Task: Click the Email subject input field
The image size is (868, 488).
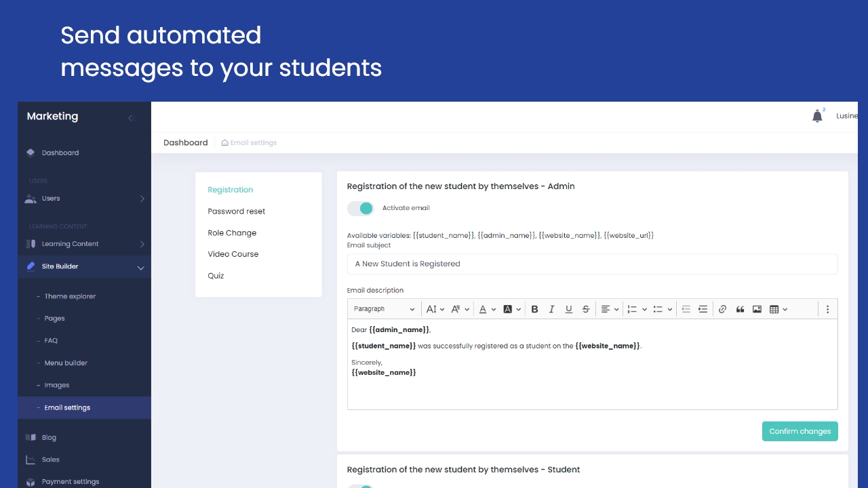Action: tap(592, 264)
